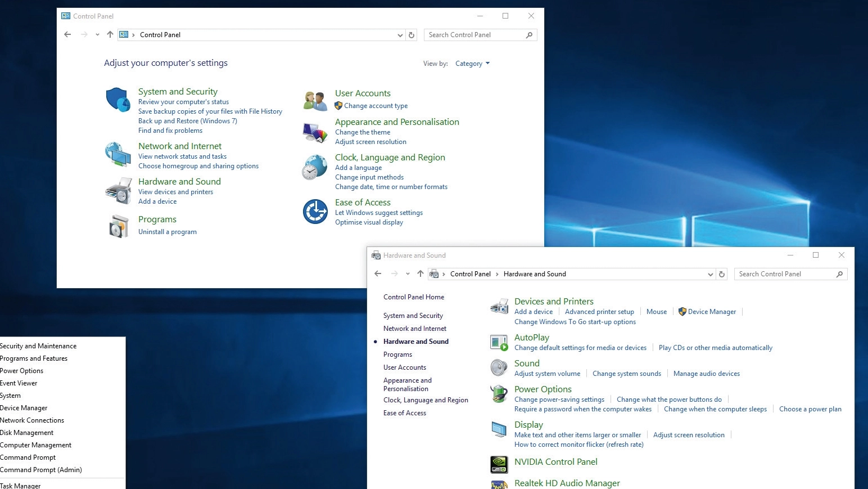Click the Search Control Panel field in Hardware window

[786, 274]
